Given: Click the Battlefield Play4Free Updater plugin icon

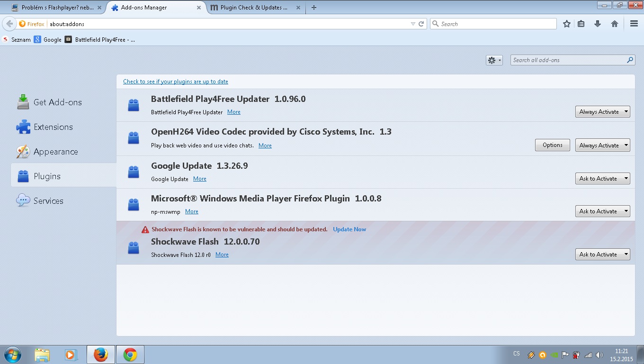Looking at the screenshot, I should [134, 105].
